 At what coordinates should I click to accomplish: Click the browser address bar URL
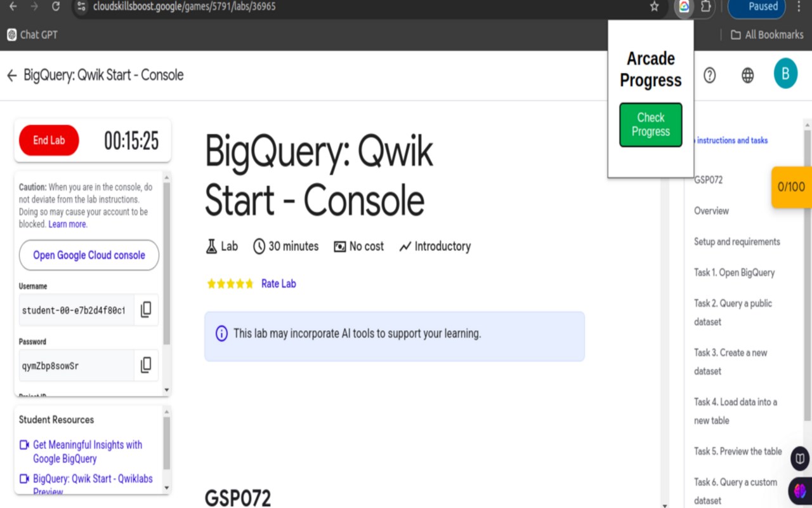[x=184, y=6]
